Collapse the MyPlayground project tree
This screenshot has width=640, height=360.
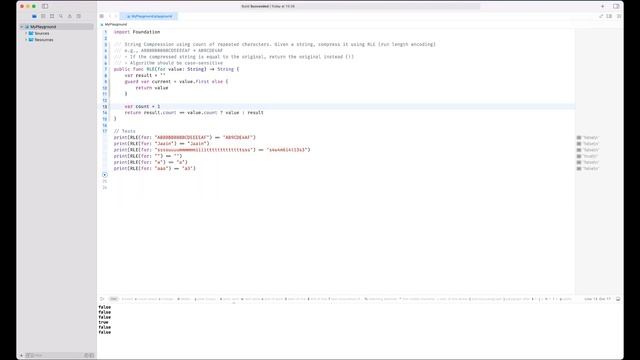[x=22, y=27]
